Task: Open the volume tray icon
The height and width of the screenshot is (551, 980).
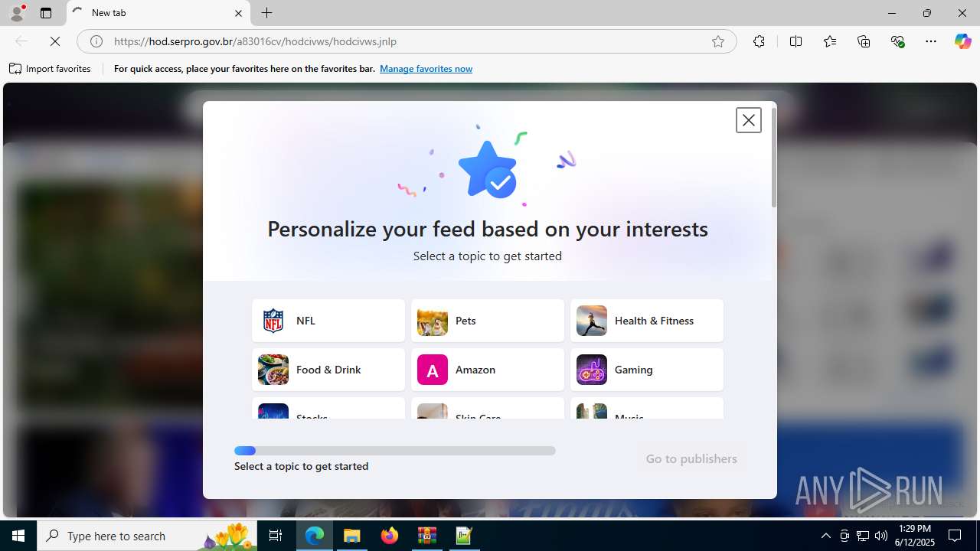Action: (x=881, y=536)
